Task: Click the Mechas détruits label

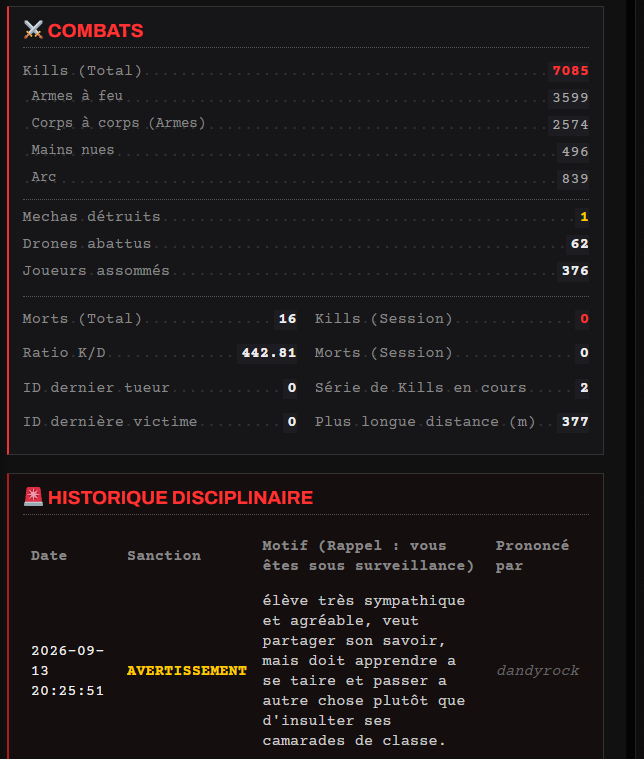Action: [91, 217]
